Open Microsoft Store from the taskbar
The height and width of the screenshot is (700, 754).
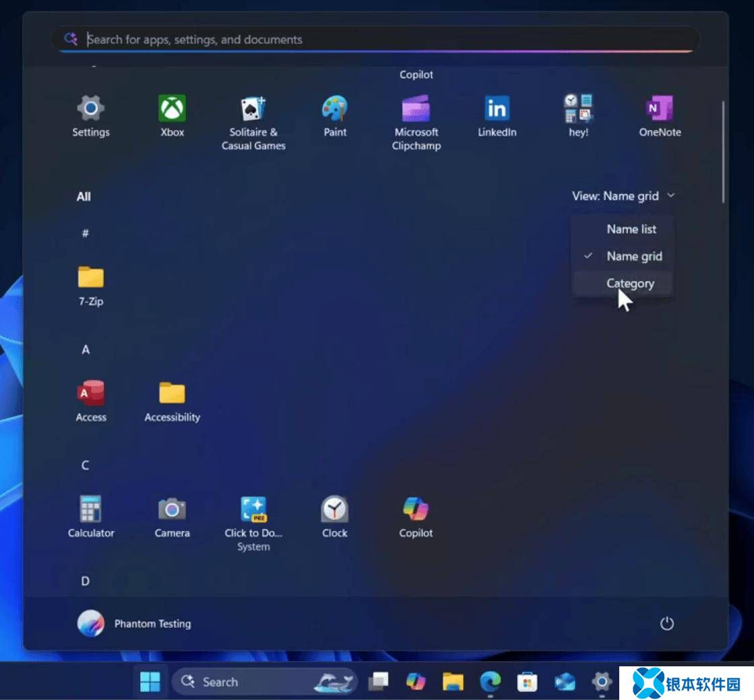[527, 682]
